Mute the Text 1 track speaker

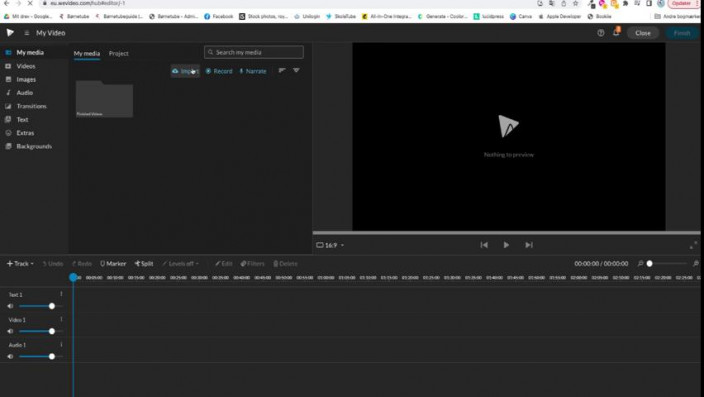(x=10, y=306)
